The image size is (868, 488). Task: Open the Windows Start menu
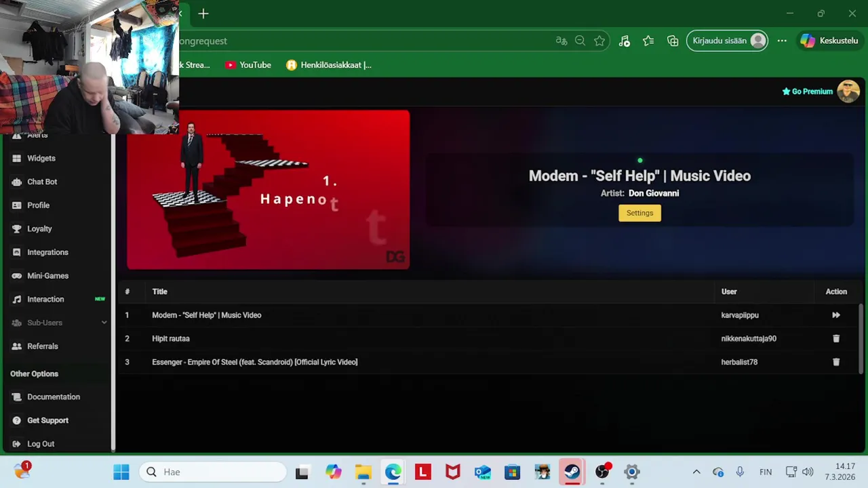pos(121,472)
